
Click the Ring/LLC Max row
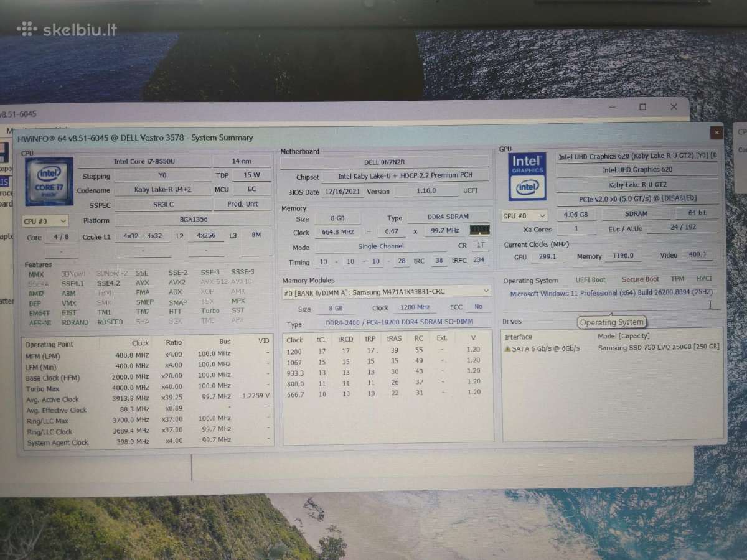(148, 420)
